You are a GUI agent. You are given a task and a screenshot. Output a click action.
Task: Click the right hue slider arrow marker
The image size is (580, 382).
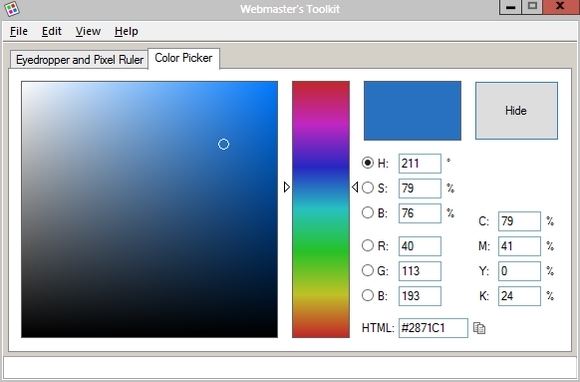[x=355, y=187]
